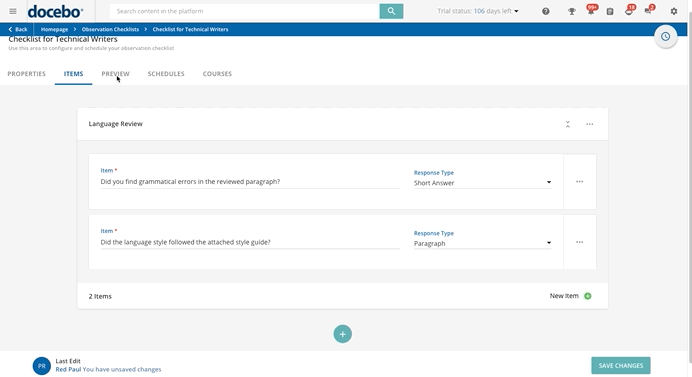The width and height of the screenshot is (692, 377).
Task: Click the Red Paul user link
Action: pos(68,369)
